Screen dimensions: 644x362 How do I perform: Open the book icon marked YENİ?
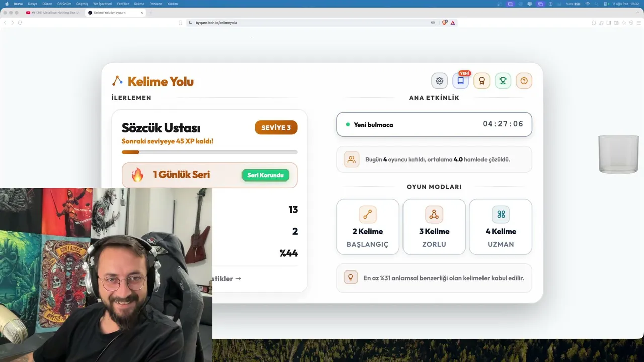tap(460, 81)
